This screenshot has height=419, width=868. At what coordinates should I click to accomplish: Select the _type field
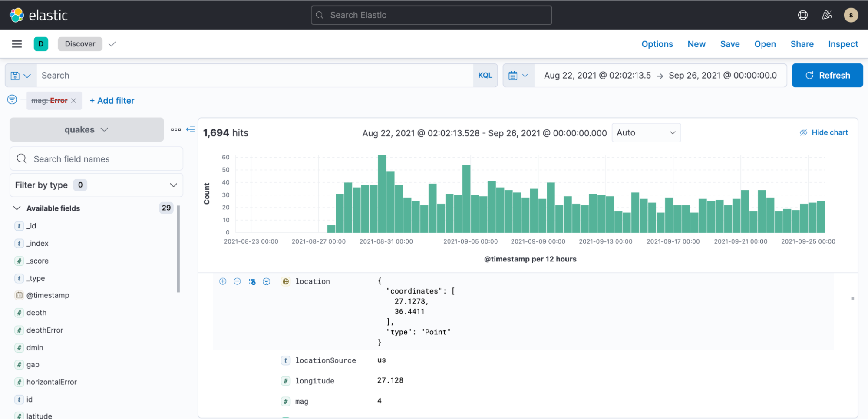(36, 278)
